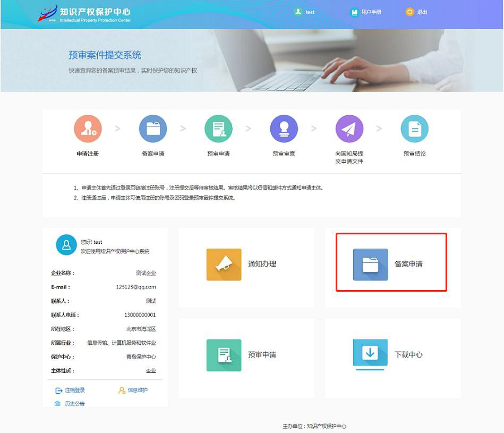Select the 预审申请 document icon card

coord(224,355)
